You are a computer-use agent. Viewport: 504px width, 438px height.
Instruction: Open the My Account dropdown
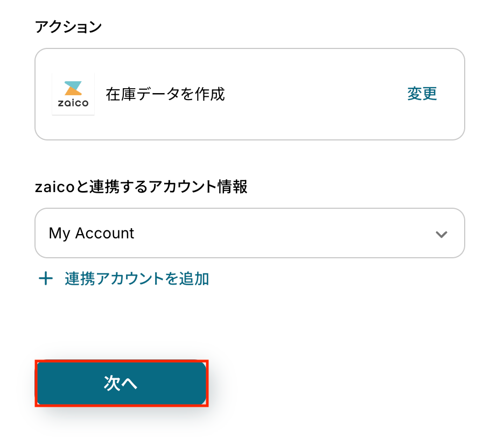point(249,234)
